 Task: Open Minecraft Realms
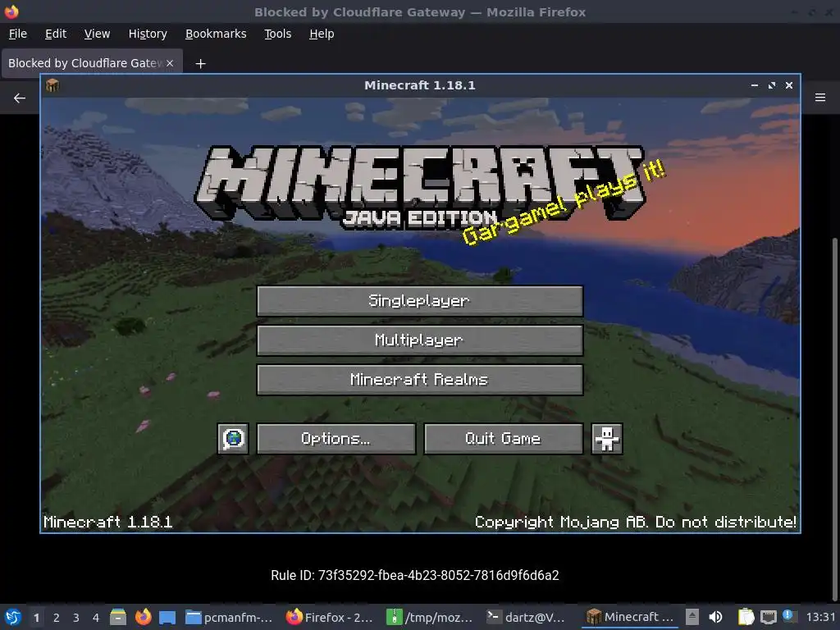419,380
